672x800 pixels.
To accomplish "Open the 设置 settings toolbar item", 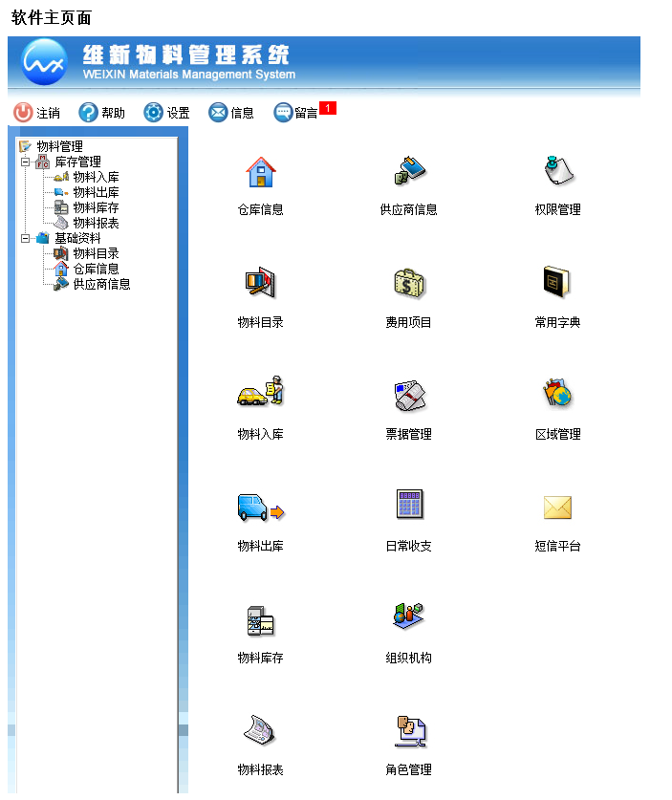I will 166,113.
